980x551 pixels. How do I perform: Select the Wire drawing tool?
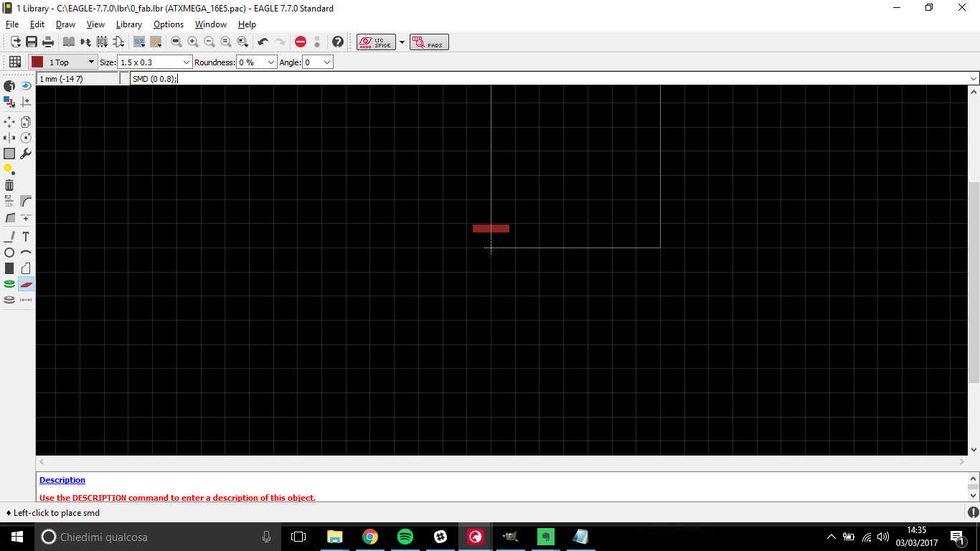pos(9,237)
